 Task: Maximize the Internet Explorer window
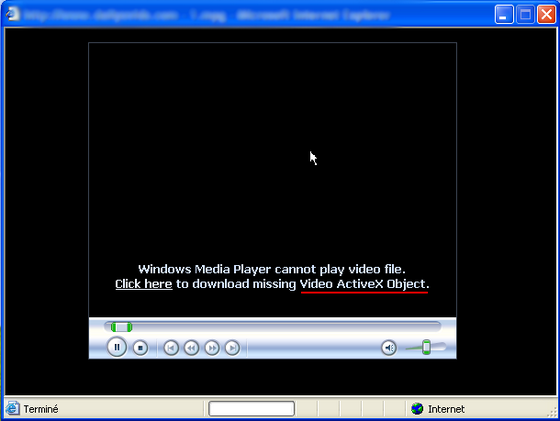tap(525, 15)
